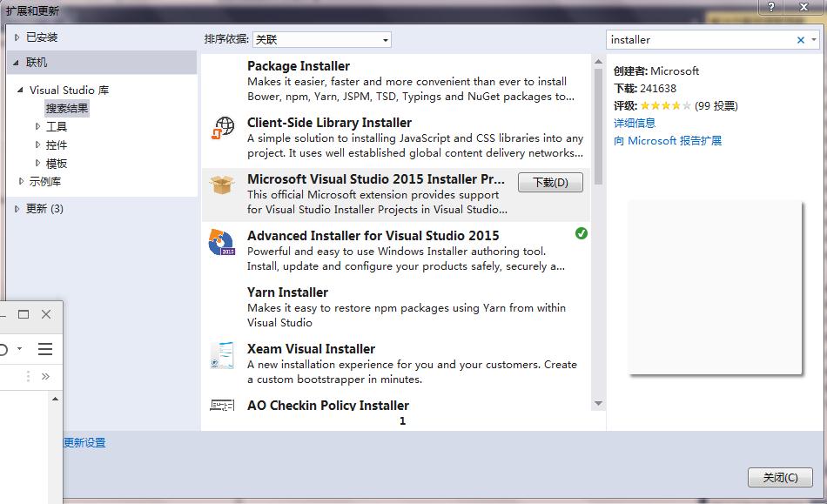Click the Visual Studio 2015 Installer box icon
Image resolution: width=827 pixels, height=504 pixels.
point(222,185)
